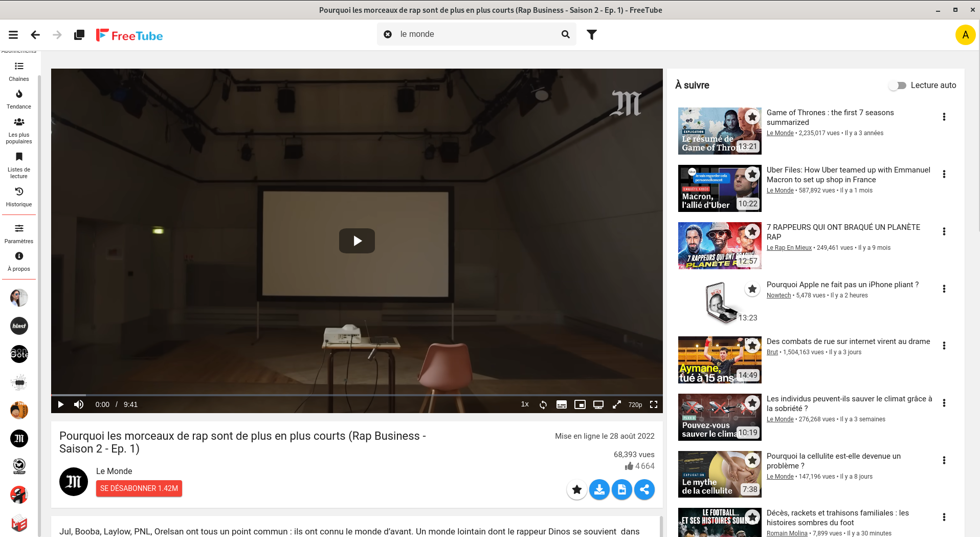Open the Nowtech channel link

778,295
